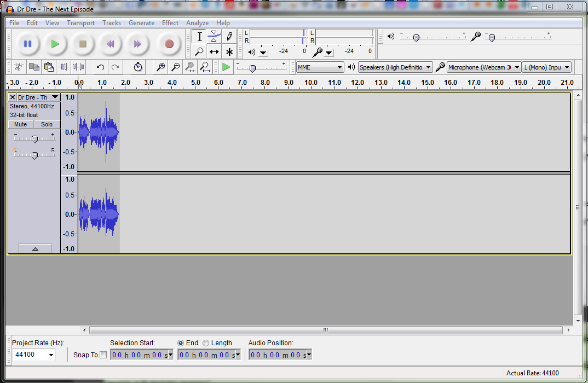Screen dimensions: 588x383
Task: Open the recording meter options arrow
Action: [x=329, y=53]
